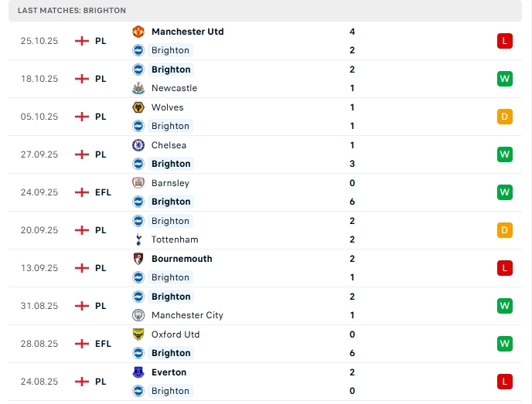Click the red L badge for Manchester Utd match
The height and width of the screenshot is (404, 532).
(x=505, y=41)
